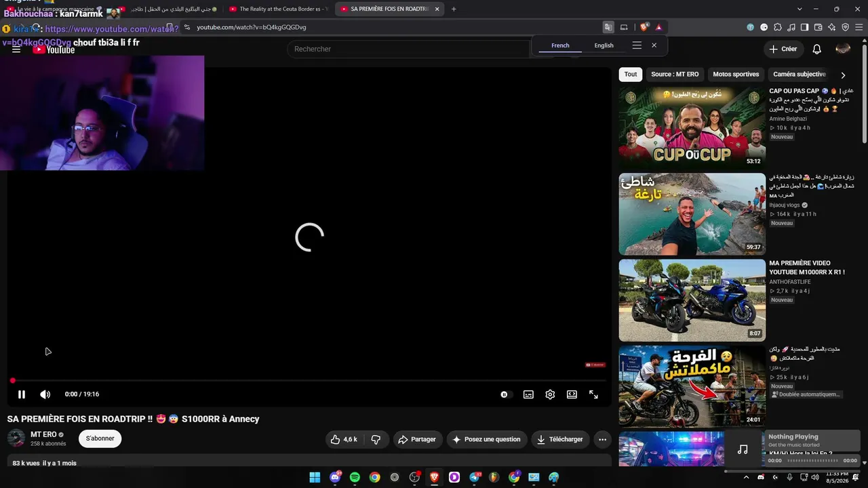This screenshot has width=868, height=488.
Task: Filter suggestions by Source : MT ERO
Action: coord(675,75)
